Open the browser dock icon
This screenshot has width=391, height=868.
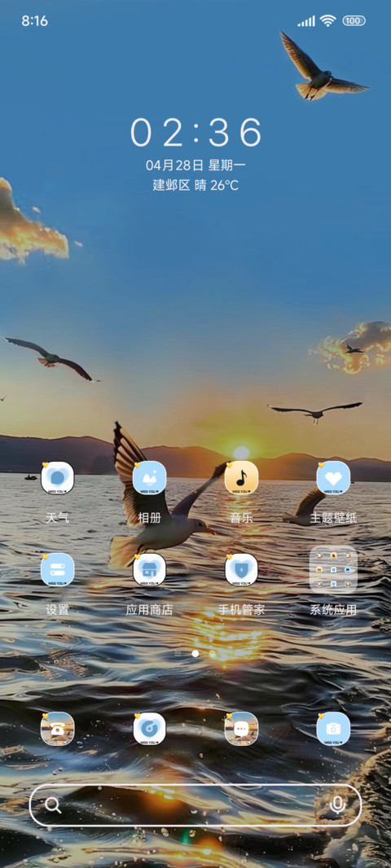[x=150, y=729]
